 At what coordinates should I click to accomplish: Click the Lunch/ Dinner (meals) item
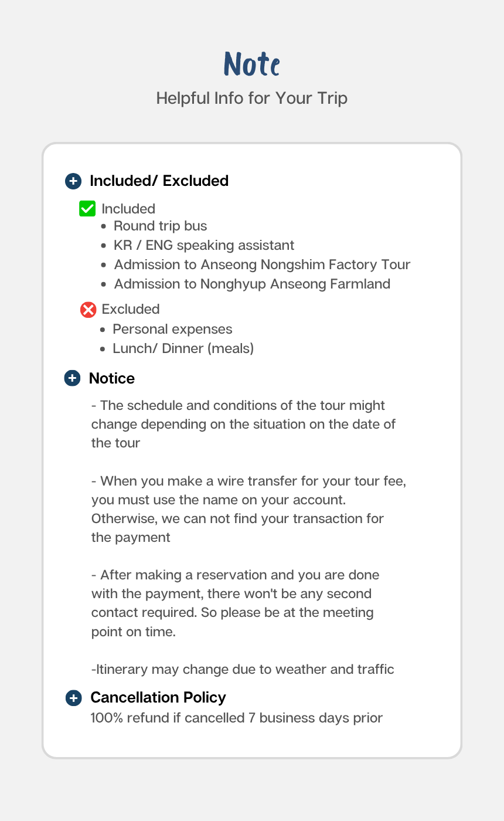(183, 348)
